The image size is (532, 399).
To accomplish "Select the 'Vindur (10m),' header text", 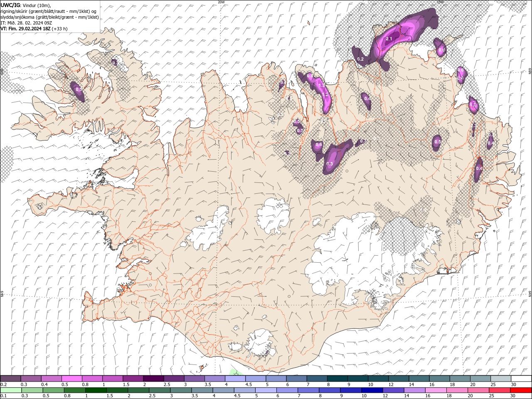I will click(x=36, y=5).
